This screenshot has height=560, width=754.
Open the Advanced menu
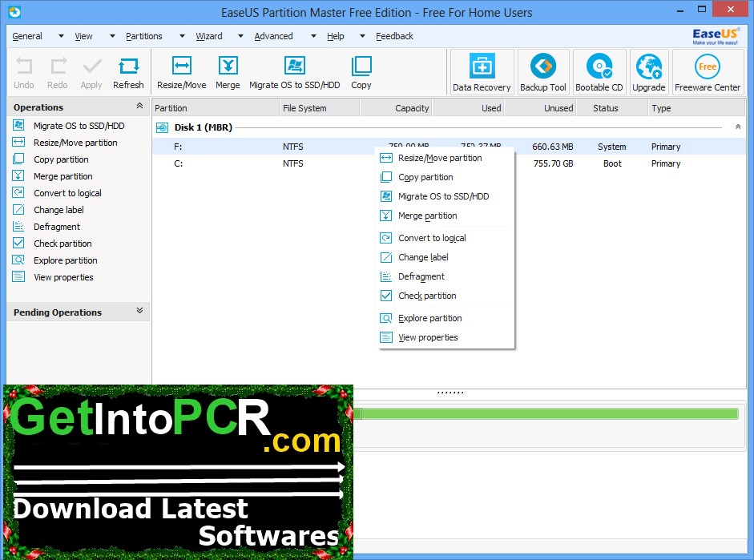(273, 36)
